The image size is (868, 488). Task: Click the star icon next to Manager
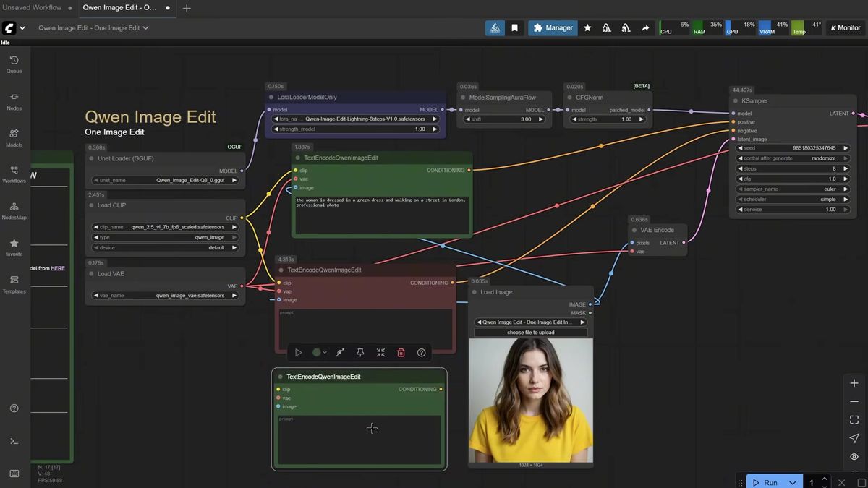point(587,28)
